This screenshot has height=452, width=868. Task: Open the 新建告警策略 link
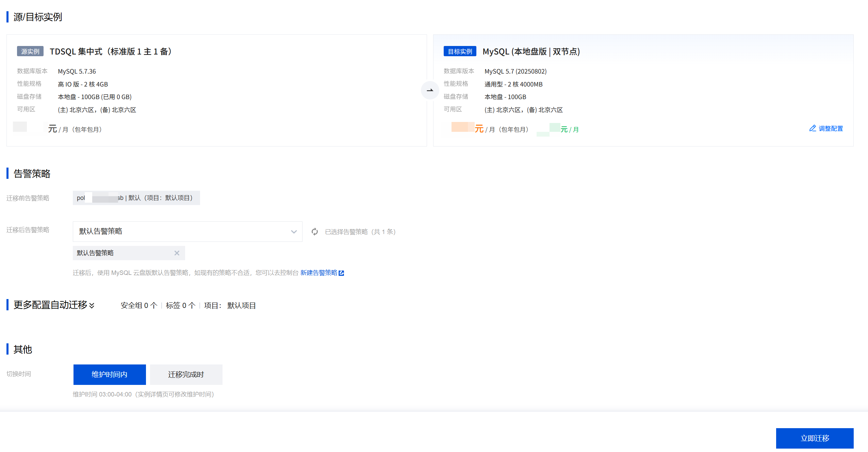(318, 273)
